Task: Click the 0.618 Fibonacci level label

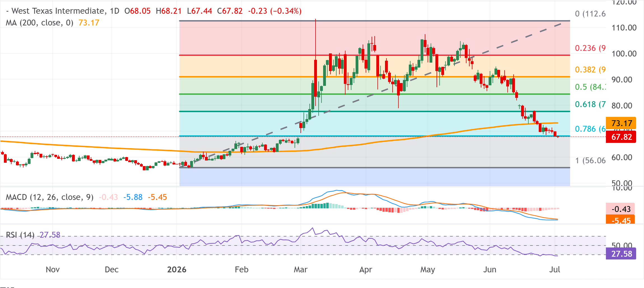Action: click(590, 104)
